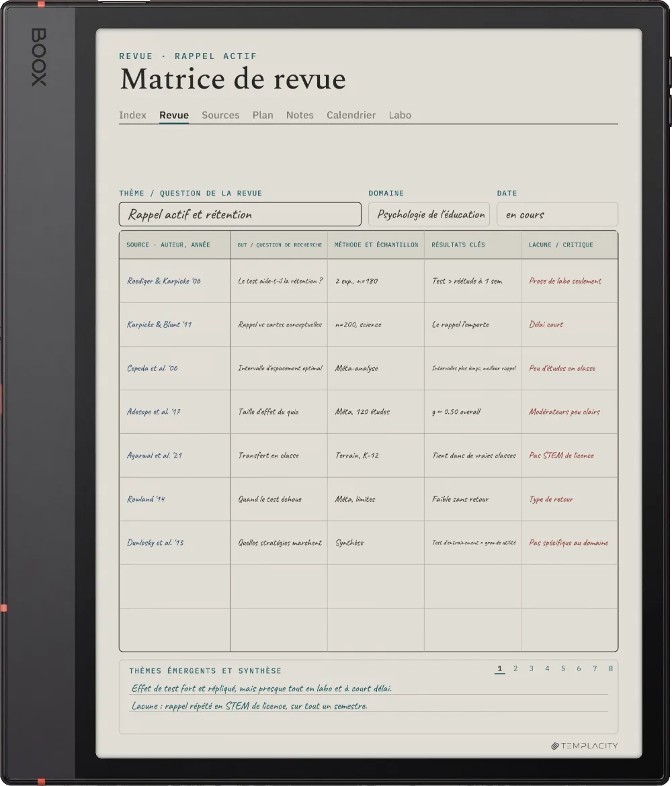
Task: Select the result 'Test > réétude à 1 sem'
Action: [472, 281]
